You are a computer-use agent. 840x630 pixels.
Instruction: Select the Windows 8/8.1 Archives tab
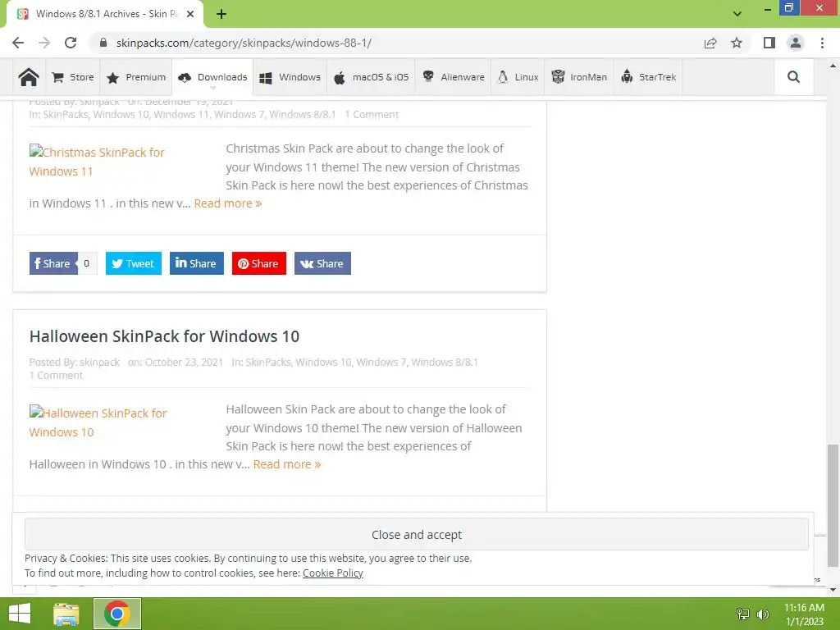[x=104, y=14]
